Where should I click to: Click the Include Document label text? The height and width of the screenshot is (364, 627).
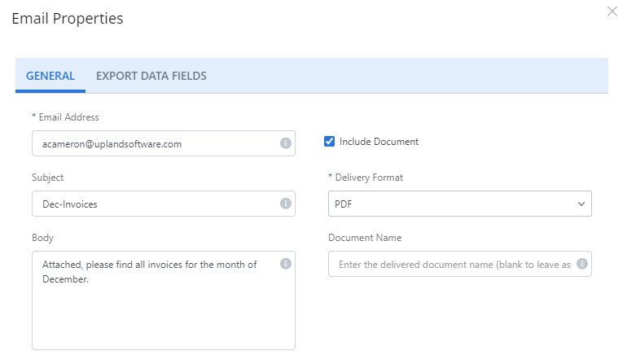click(x=379, y=142)
